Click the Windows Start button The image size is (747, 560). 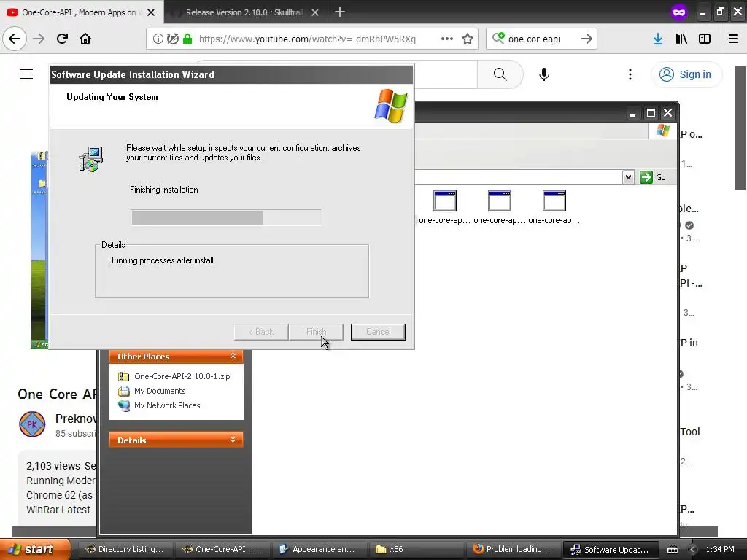(36, 549)
